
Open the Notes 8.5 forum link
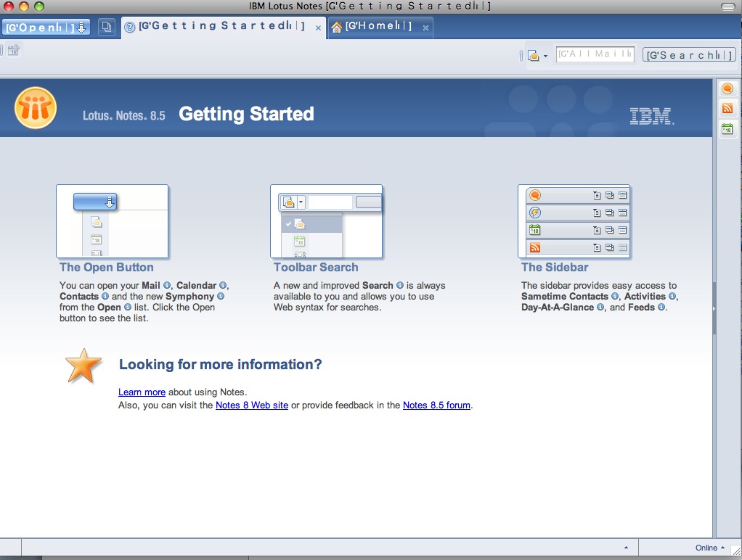tap(437, 405)
